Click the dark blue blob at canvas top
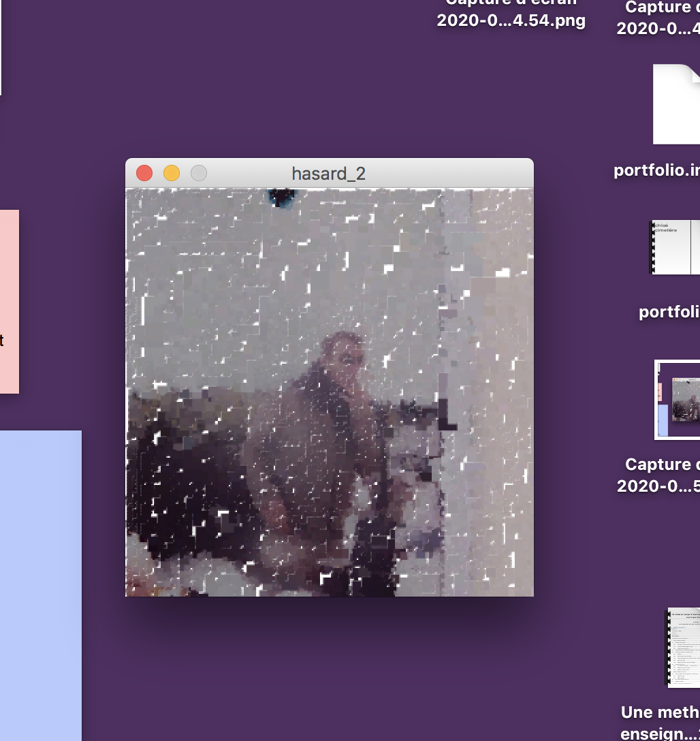The width and height of the screenshot is (700, 741). click(280, 197)
